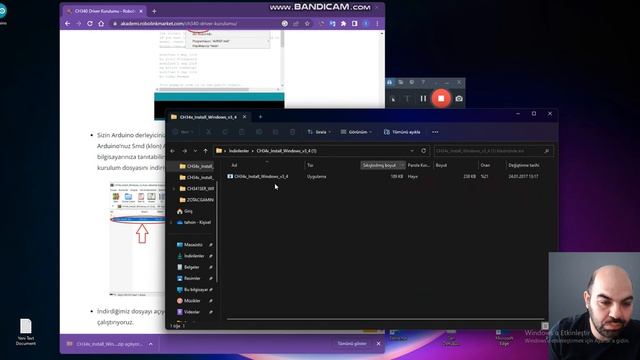The height and width of the screenshot is (360, 640).
Task: Click Tümünü göster in Chrome downloads bar
Action: [351, 344]
